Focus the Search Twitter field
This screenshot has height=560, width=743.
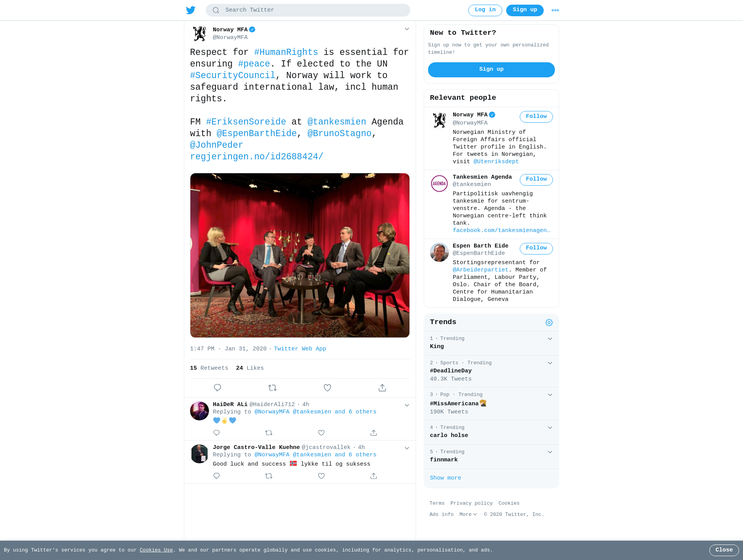[308, 10]
